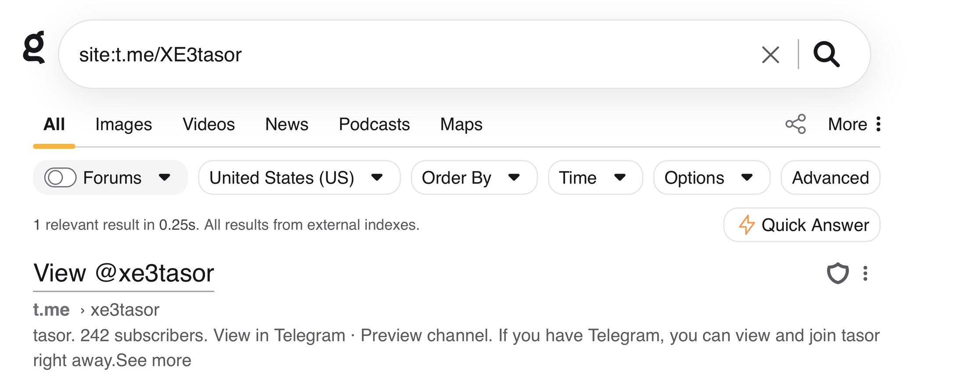
Task: Open the More menu
Action: [x=854, y=124]
